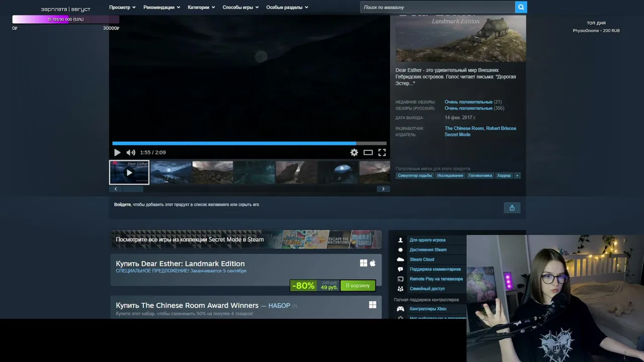
Task: Click the Головоломка tag
Action: 480,175
